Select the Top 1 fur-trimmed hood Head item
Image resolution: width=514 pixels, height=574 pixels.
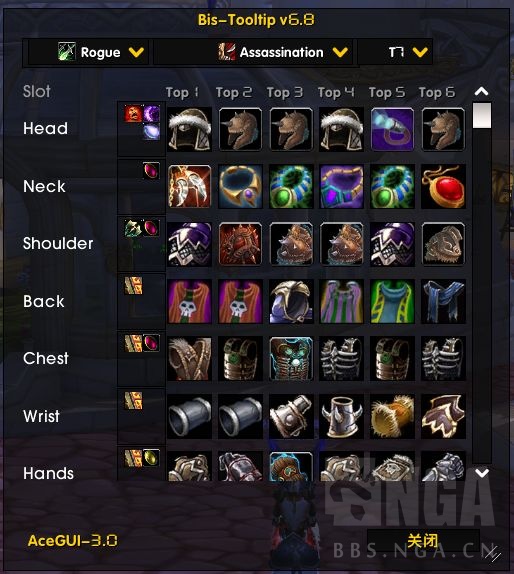click(x=190, y=129)
